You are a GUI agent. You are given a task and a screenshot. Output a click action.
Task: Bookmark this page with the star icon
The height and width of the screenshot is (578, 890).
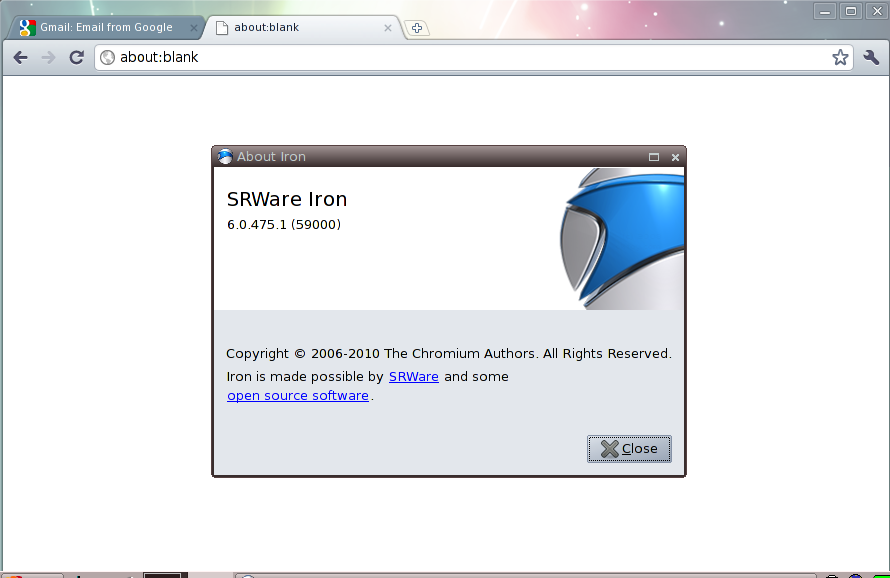click(840, 58)
